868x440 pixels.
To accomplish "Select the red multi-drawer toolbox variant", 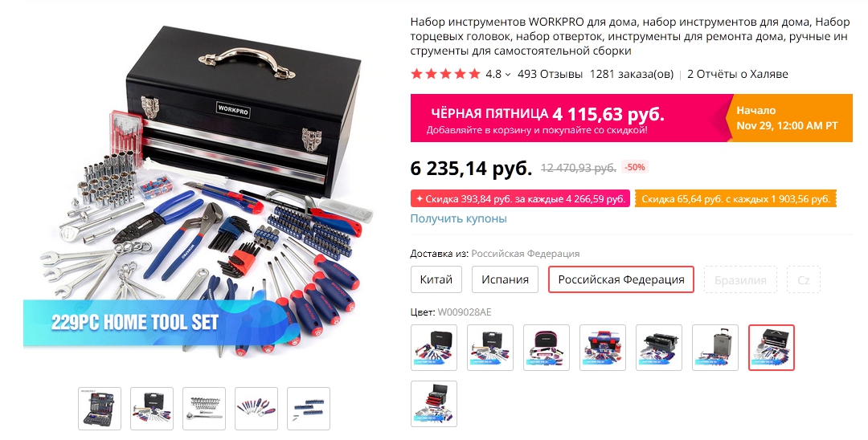I will tap(434, 404).
